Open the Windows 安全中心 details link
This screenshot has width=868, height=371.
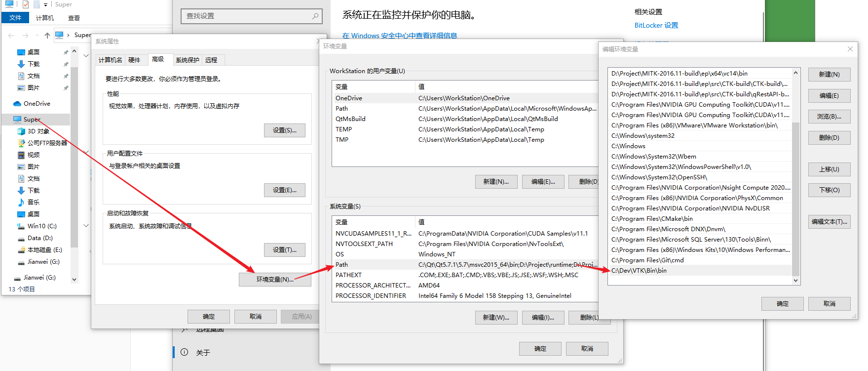tap(399, 36)
